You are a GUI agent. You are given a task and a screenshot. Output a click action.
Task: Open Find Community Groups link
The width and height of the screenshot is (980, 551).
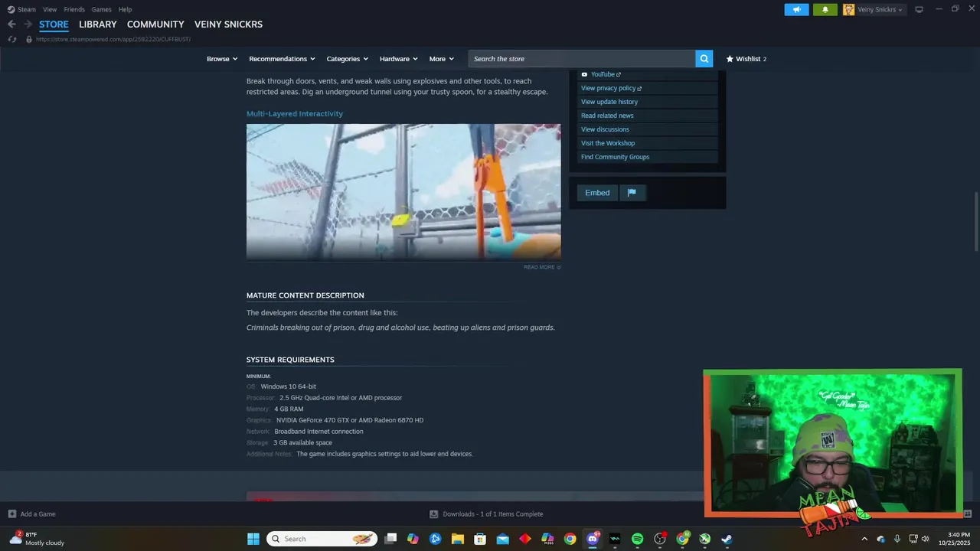[615, 157]
